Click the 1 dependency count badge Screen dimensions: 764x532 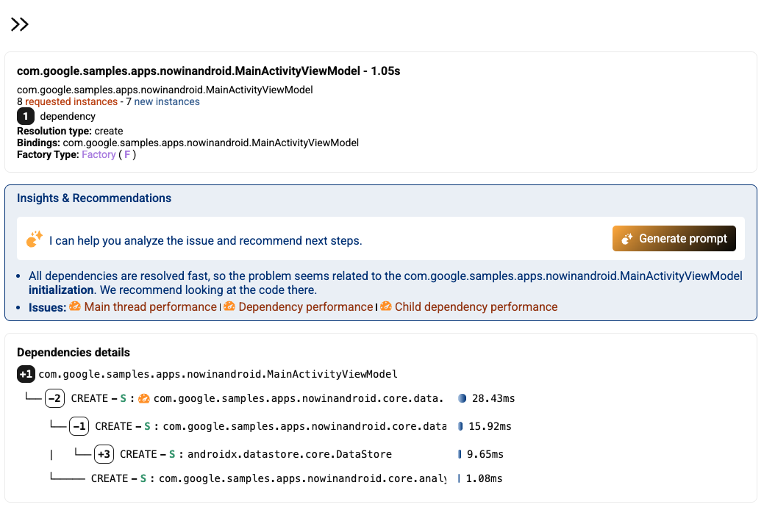tap(25, 116)
